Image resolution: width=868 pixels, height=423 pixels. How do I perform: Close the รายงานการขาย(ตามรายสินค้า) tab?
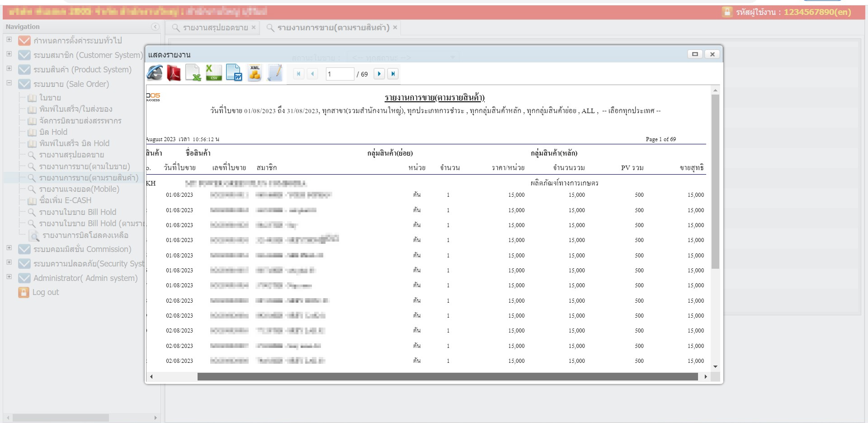pos(395,28)
